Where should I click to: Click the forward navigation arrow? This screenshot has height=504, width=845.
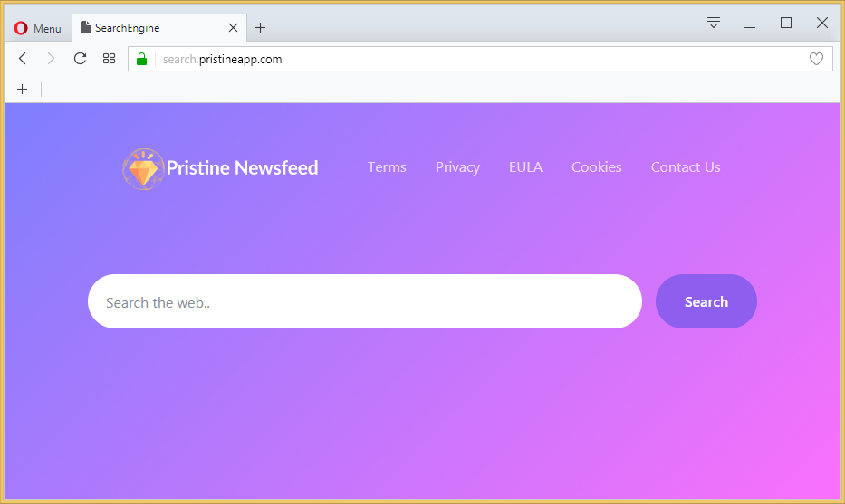pyautogui.click(x=51, y=59)
